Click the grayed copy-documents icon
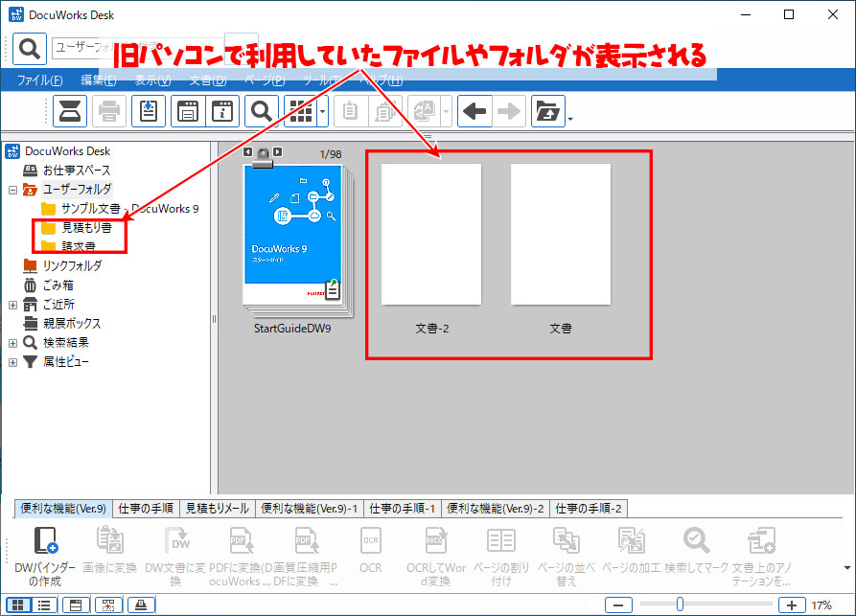 tap(385, 111)
